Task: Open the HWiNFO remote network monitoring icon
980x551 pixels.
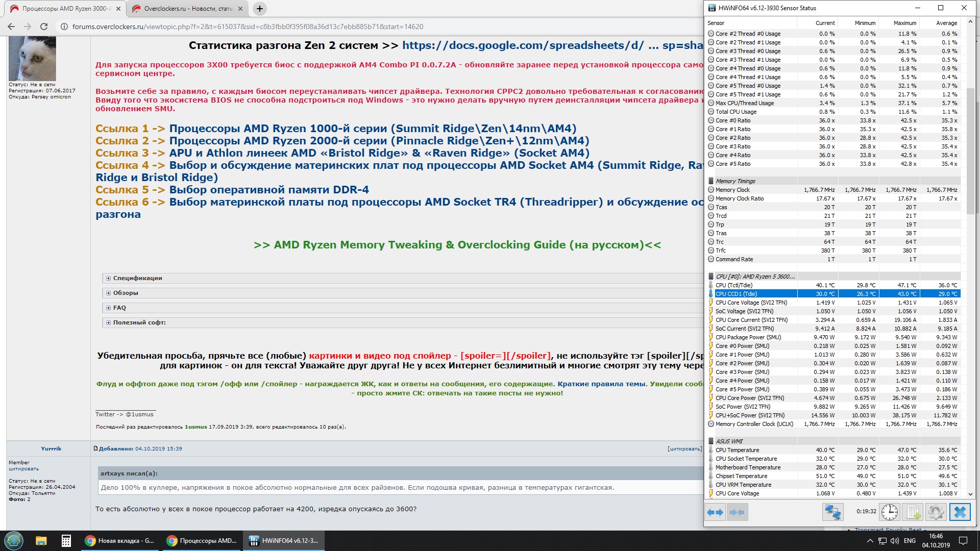Action: click(832, 512)
